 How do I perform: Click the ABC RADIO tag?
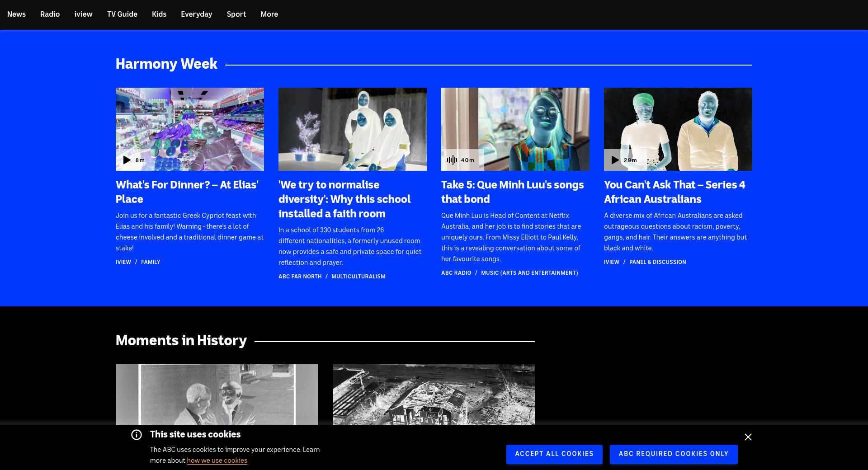click(456, 273)
